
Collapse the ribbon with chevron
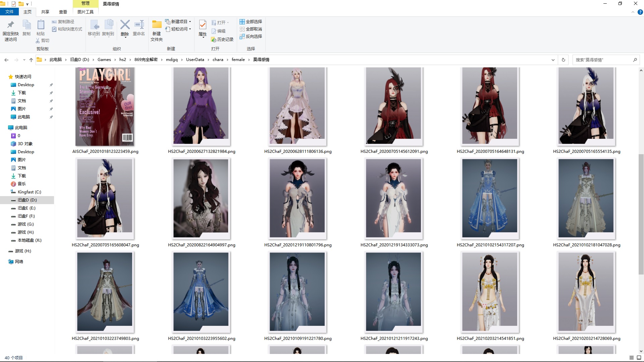[x=633, y=12]
